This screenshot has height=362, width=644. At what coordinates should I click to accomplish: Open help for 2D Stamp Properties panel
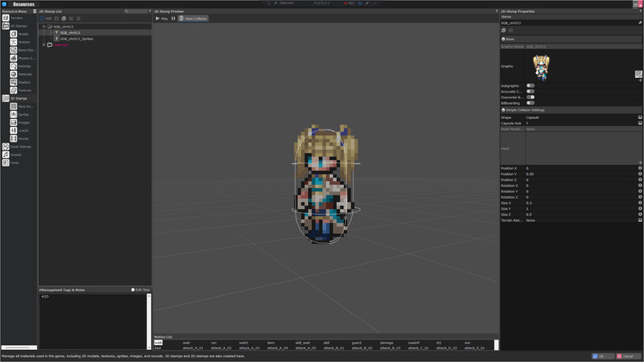click(640, 11)
